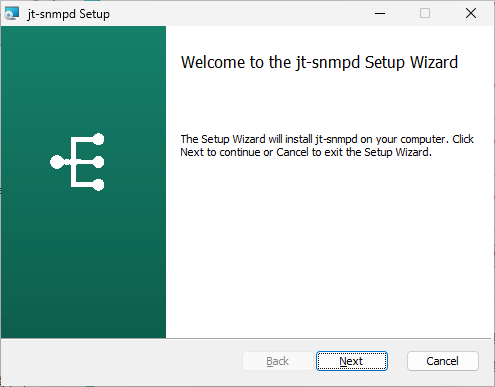Click the Welcome to jt-snmpd Setup Wizard heading

coord(319,62)
